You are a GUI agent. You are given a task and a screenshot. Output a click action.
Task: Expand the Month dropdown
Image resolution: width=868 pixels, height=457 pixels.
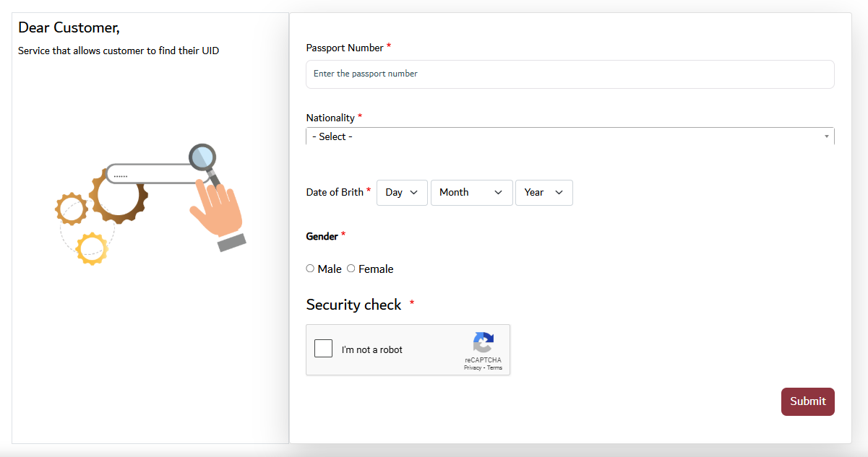(471, 193)
